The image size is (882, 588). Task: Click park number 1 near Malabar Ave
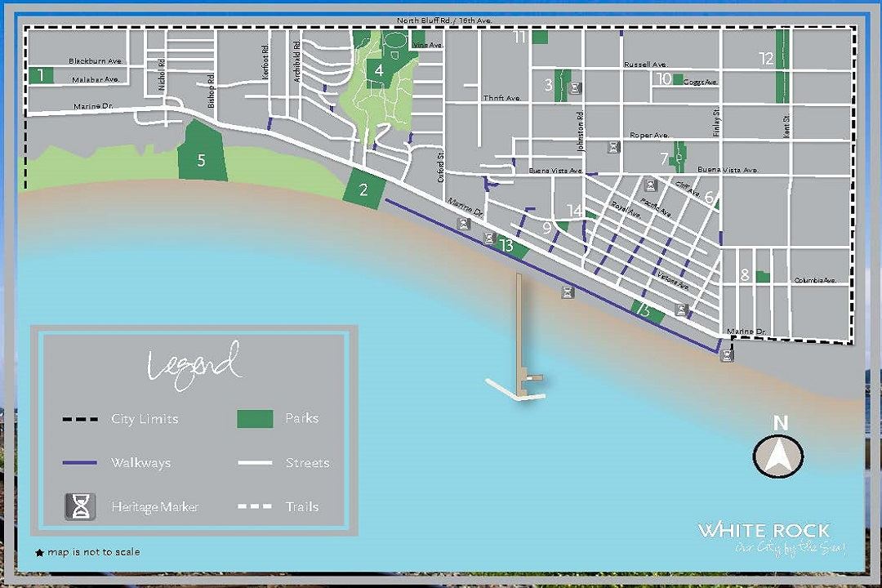(42, 75)
